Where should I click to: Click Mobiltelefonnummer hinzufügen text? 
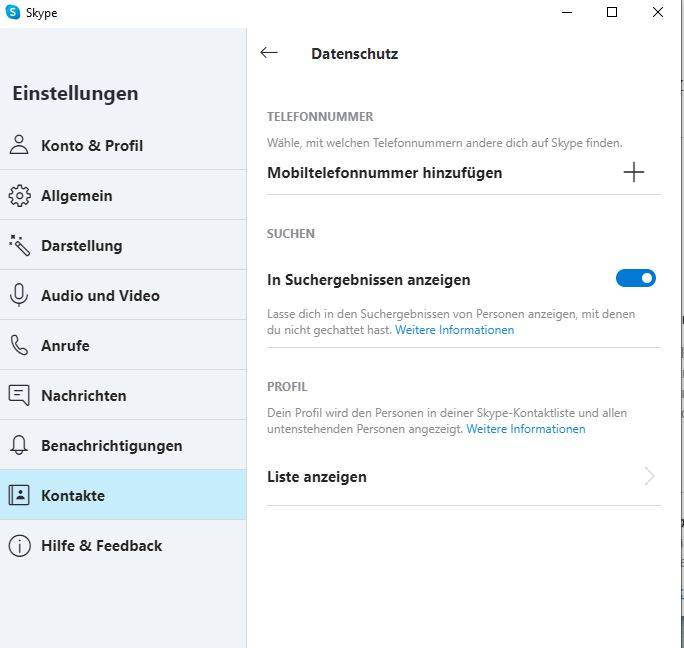click(384, 173)
